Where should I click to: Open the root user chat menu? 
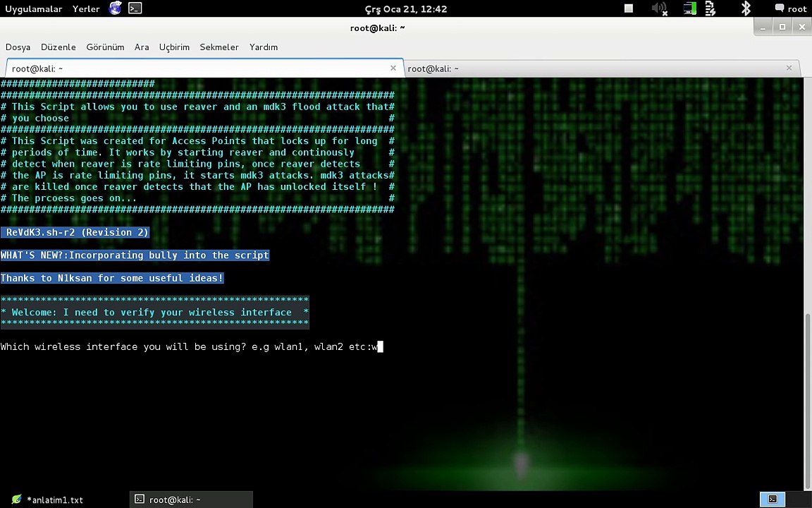pos(791,8)
